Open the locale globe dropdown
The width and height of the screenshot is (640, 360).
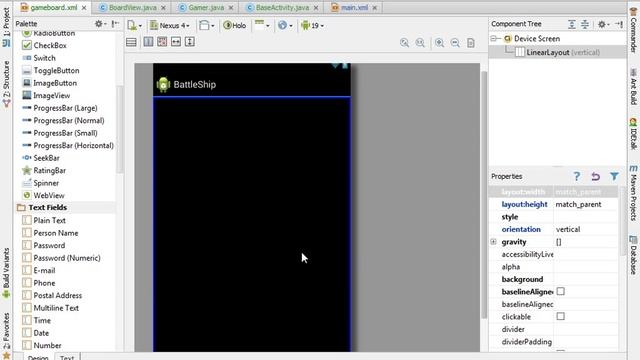point(285,25)
